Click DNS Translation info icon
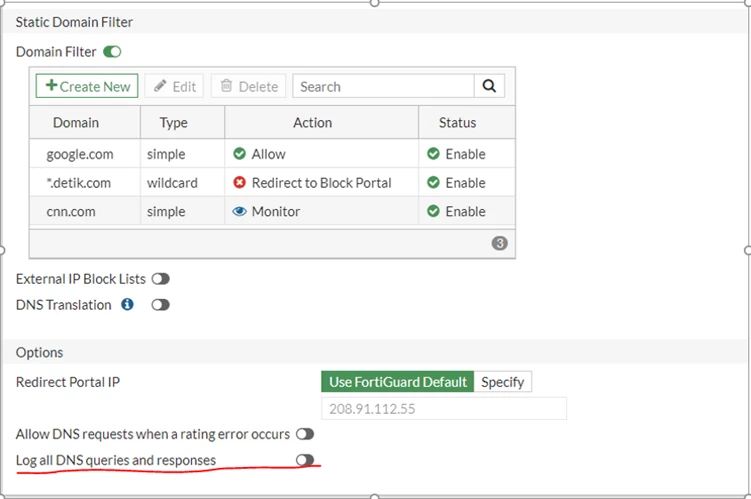The height and width of the screenshot is (499, 751). (x=127, y=304)
